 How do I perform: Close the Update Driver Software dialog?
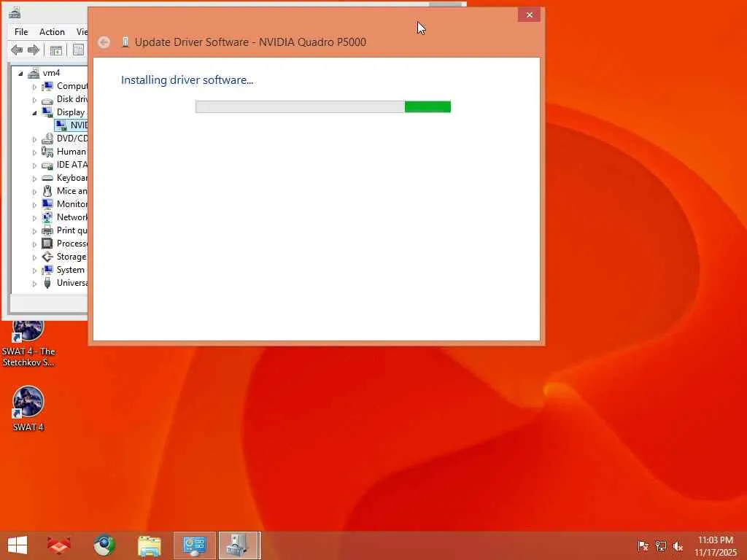coord(530,15)
